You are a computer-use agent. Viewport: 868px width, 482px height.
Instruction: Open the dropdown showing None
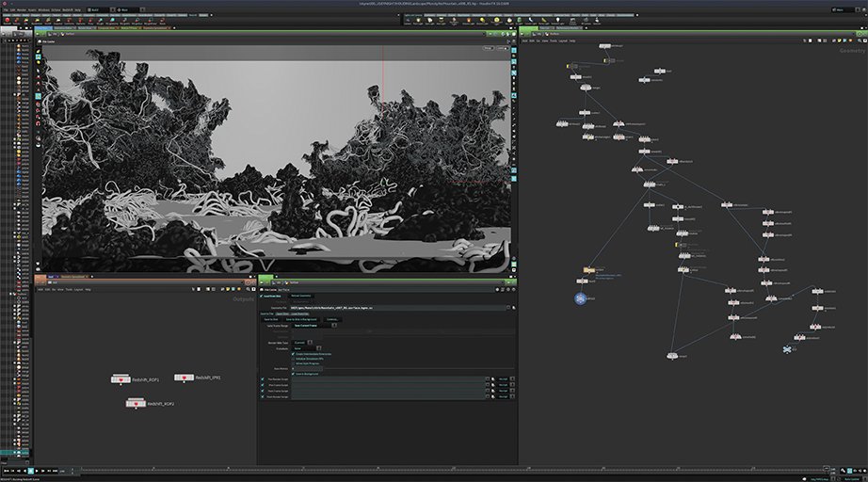click(307, 348)
